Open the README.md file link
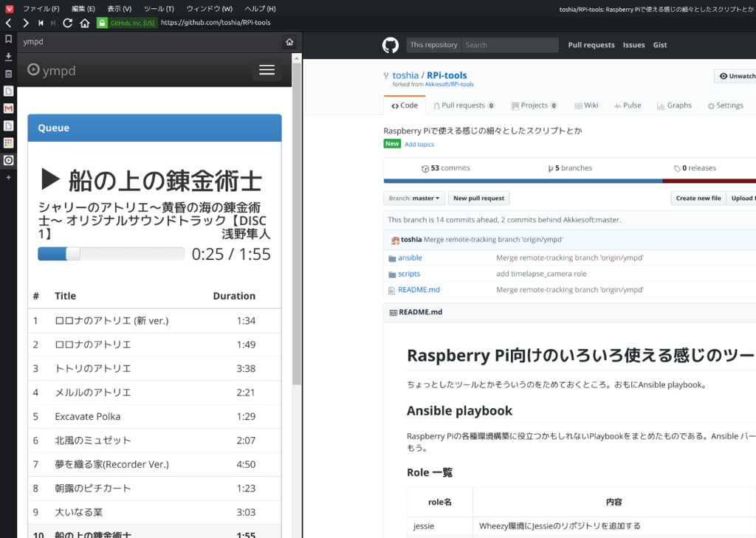The height and width of the screenshot is (538, 756). pyautogui.click(x=419, y=290)
